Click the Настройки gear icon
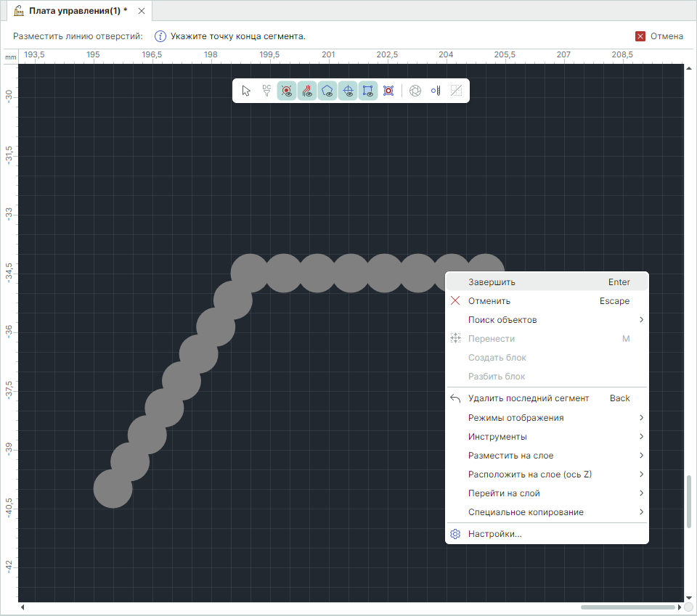This screenshot has width=697, height=616. pos(455,534)
